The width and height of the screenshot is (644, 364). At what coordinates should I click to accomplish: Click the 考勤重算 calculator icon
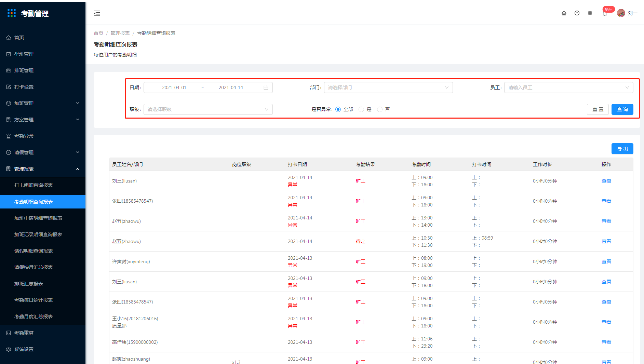pos(9,333)
